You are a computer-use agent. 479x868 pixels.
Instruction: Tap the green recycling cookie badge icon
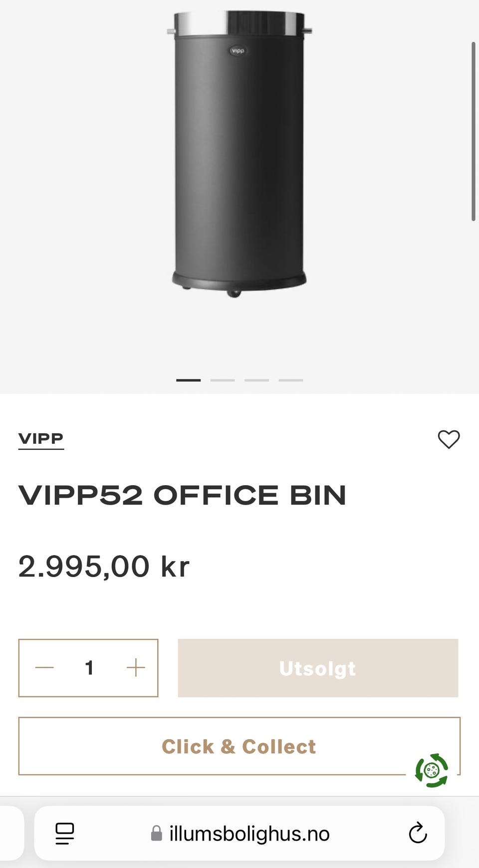[x=432, y=771]
